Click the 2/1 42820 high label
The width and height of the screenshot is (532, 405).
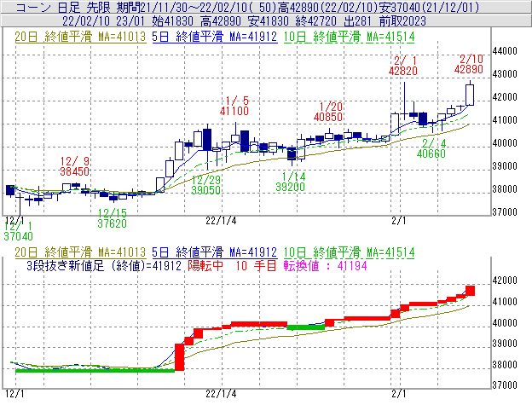(x=403, y=66)
